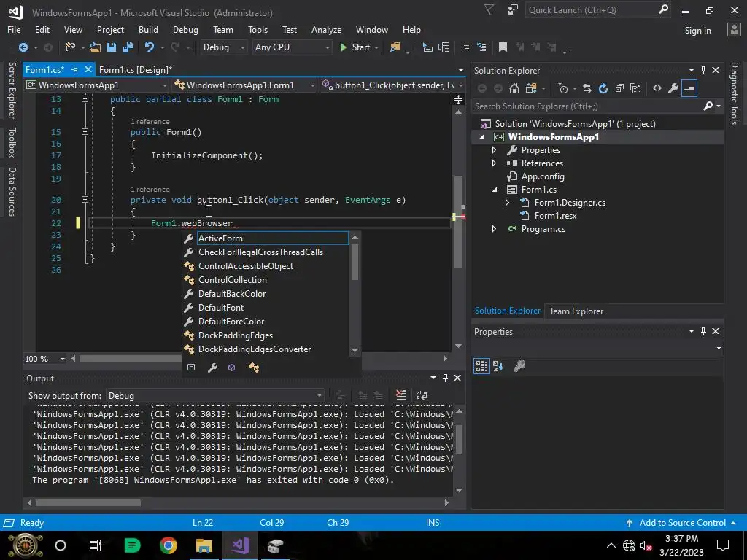Image resolution: width=747 pixels, height=560 pixels.
Task: Switch to the Form1.cs [Design]* tab
Action: click(135, 69)
